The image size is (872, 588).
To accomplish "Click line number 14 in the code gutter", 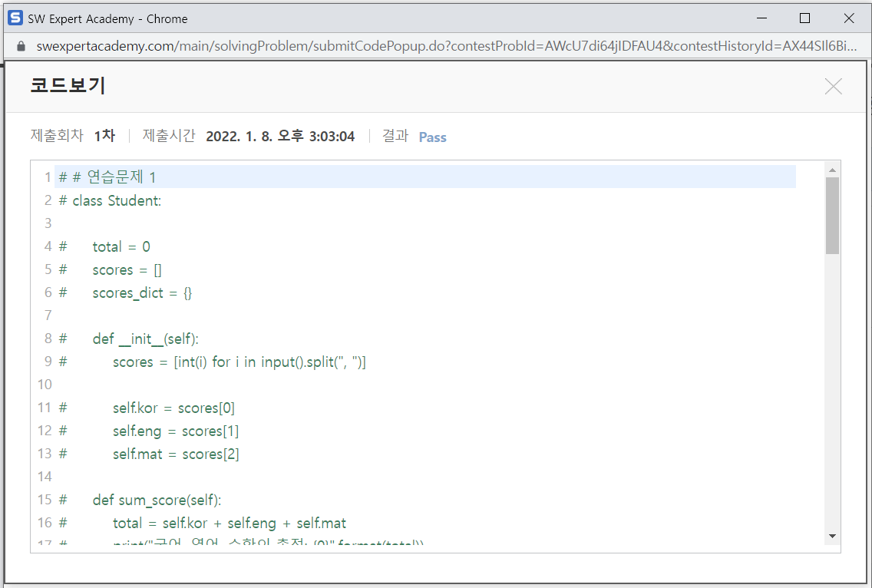I will tap(45, 477).
